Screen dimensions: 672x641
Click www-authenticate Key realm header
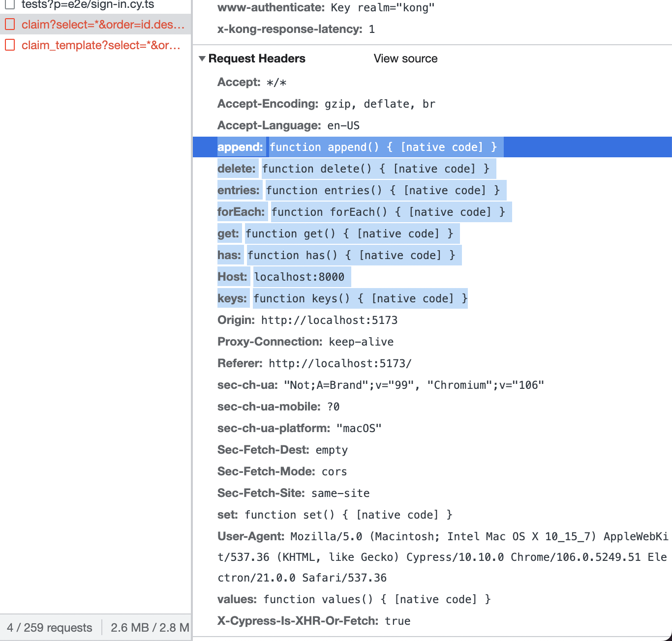pos(326,7)
